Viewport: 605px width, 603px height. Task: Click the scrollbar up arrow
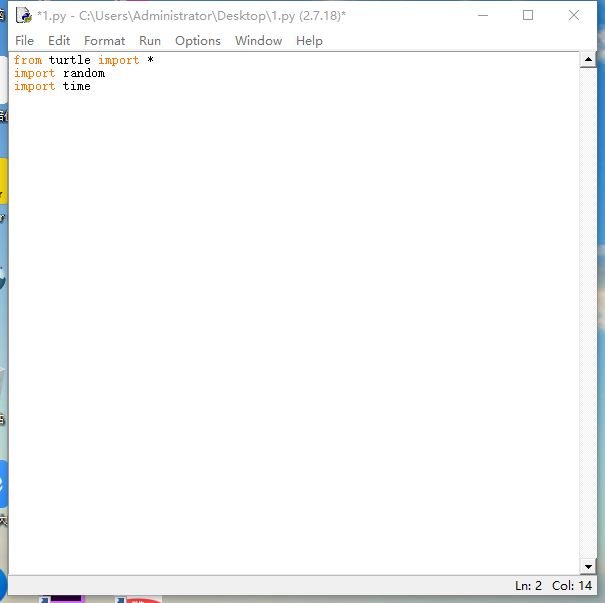[588, 59]
